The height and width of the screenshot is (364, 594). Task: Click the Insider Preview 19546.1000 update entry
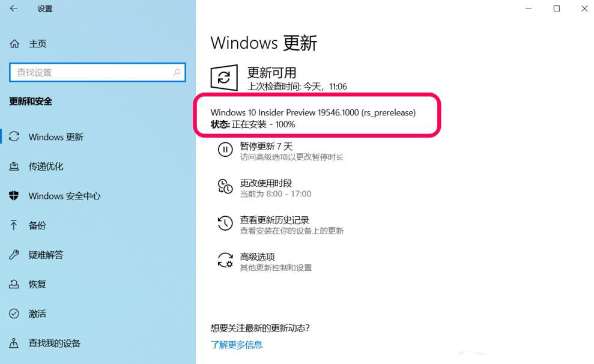(313, 112)
